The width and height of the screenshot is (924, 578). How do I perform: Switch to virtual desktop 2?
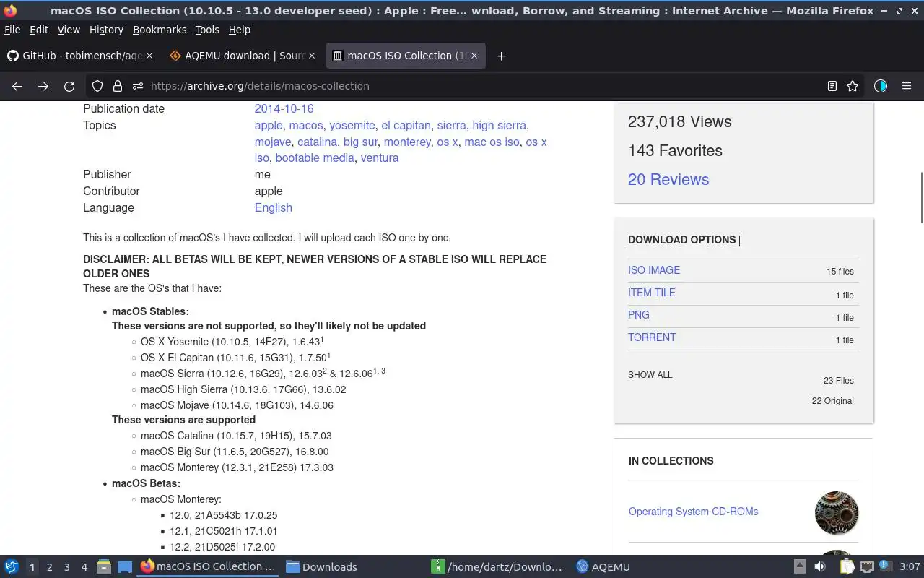click(50, 567)
